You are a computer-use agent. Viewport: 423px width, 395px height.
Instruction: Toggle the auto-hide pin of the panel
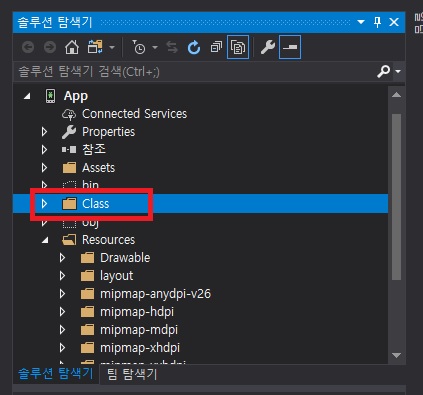point(377,22)
